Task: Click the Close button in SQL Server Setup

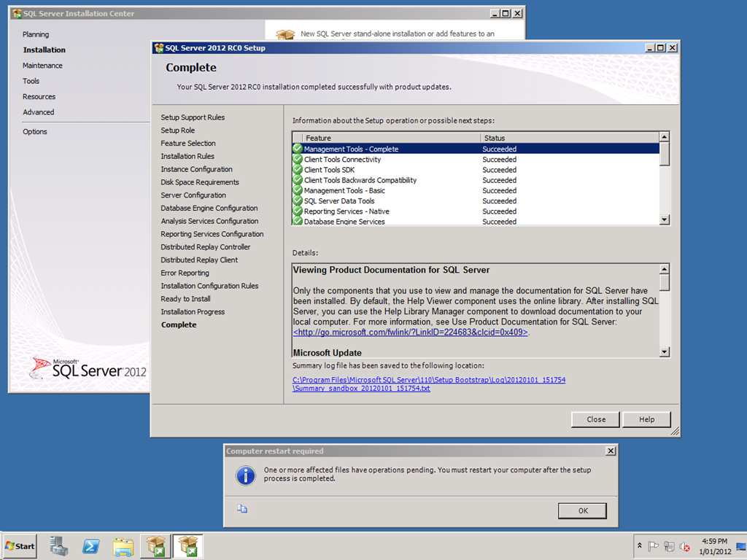Action: 596,419
